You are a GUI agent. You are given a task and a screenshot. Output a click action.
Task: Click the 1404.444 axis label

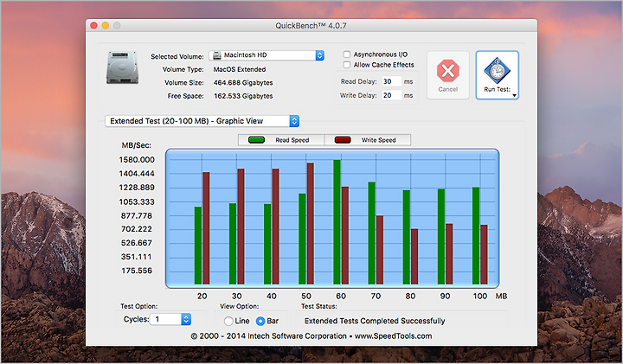click(x=137, y=174)
